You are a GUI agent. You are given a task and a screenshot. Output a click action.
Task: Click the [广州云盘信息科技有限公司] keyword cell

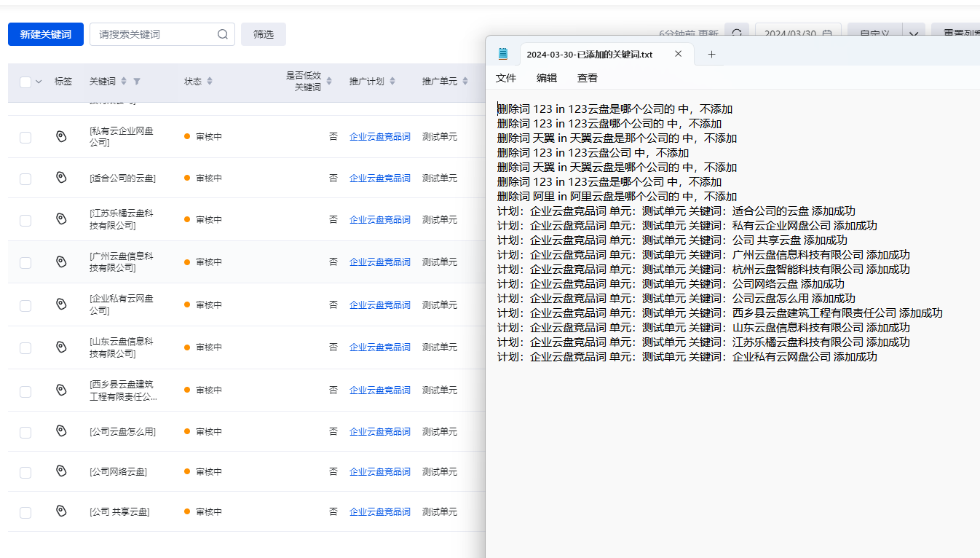(x=122, y=262)
